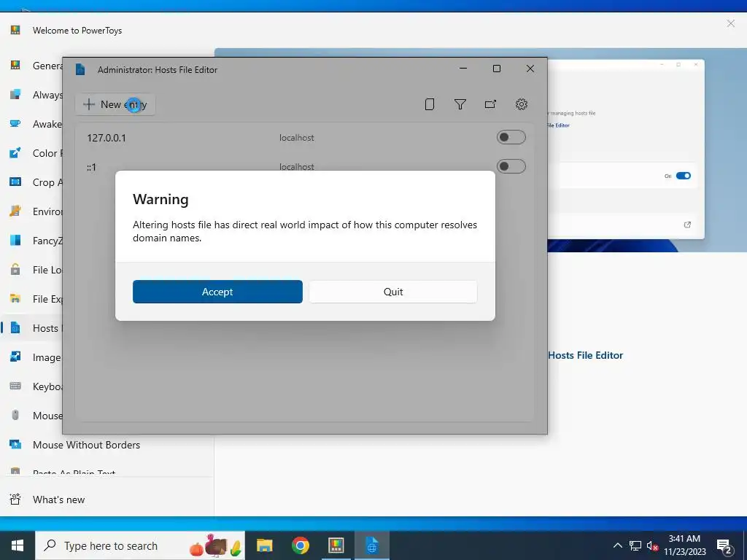
Task: Select the 127.0.0.1 address row
Action: point(305,138)
